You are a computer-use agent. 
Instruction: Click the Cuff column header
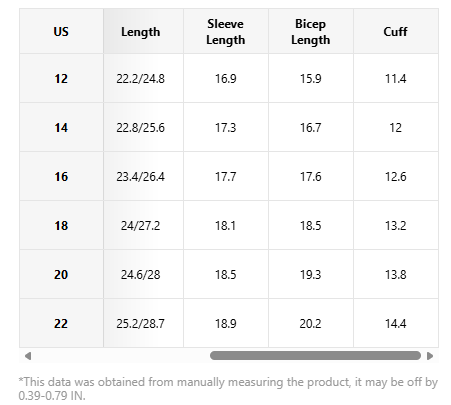(396, 31)
